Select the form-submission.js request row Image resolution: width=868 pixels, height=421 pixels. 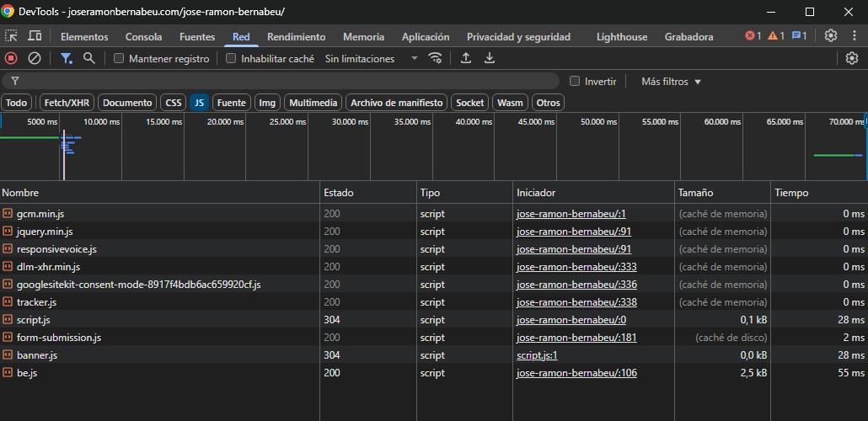(x=433, y=338)
